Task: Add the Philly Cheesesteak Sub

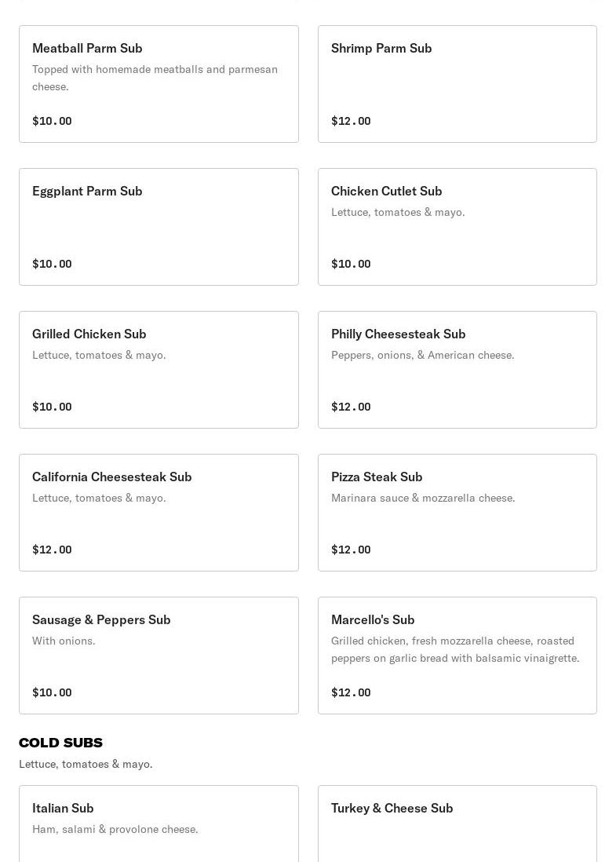Action: pos(398,334)
